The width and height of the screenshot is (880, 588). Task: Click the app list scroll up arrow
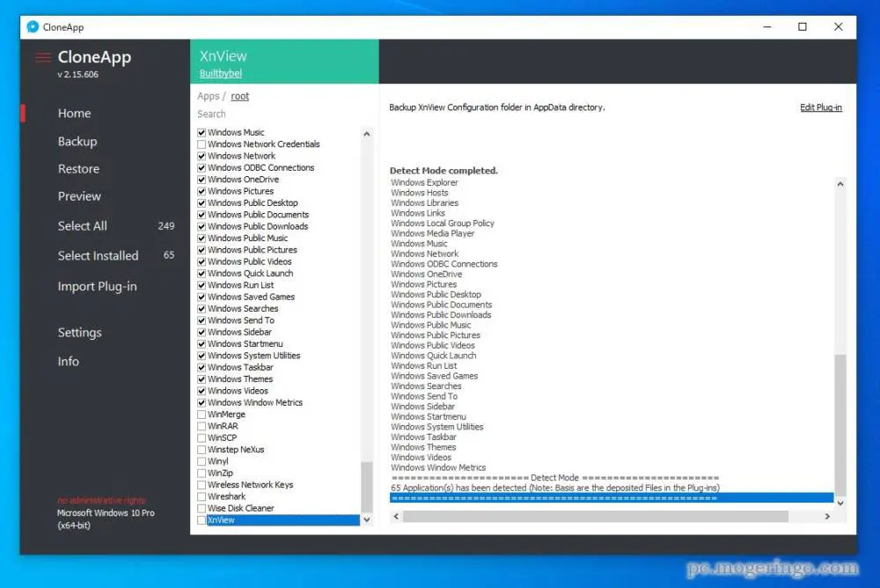(366, 134)
